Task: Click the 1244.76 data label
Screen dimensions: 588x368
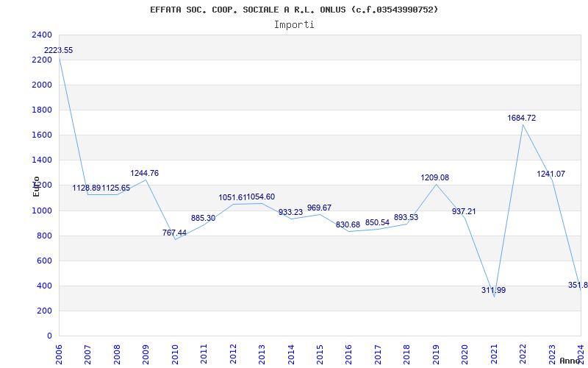Action: pyautogui.click(x=144, y=174)
